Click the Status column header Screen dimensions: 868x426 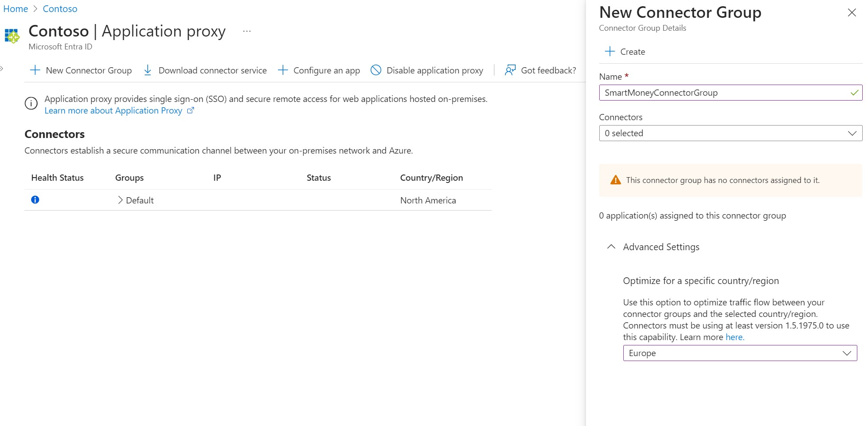pos(319,178)
